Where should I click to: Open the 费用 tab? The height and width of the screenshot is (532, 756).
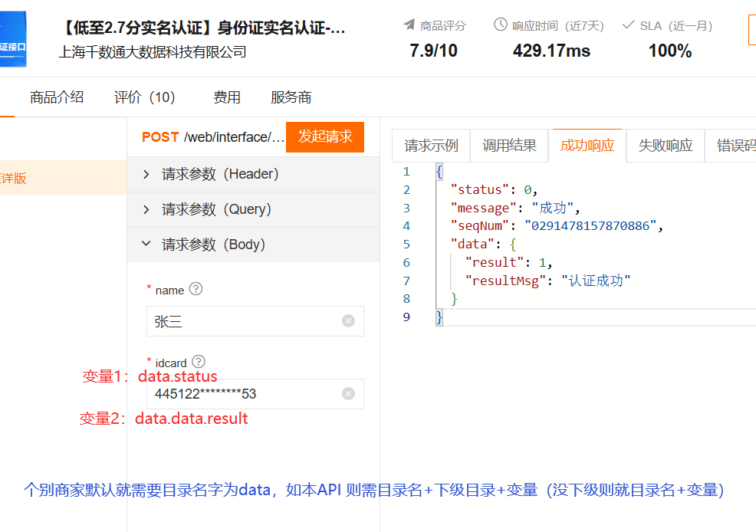click(226, 97)
